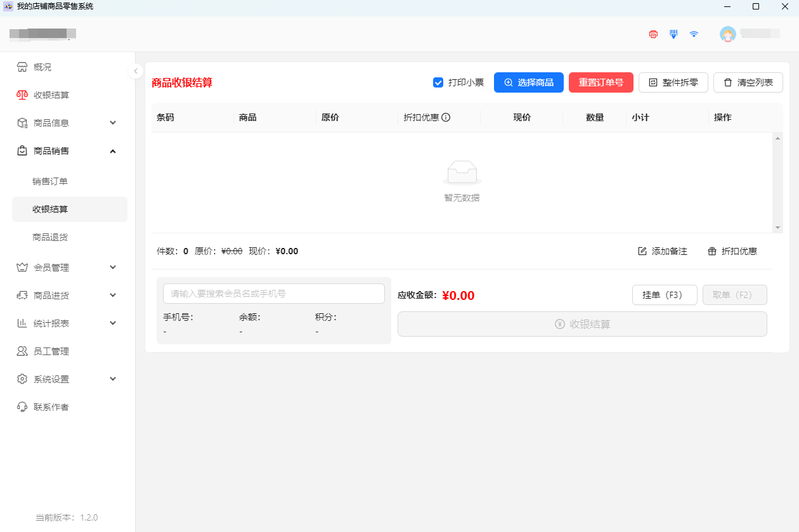Open the 销售订单 submenu item
The height and width of the screenshot is (532, 799).
pos(50,181)
